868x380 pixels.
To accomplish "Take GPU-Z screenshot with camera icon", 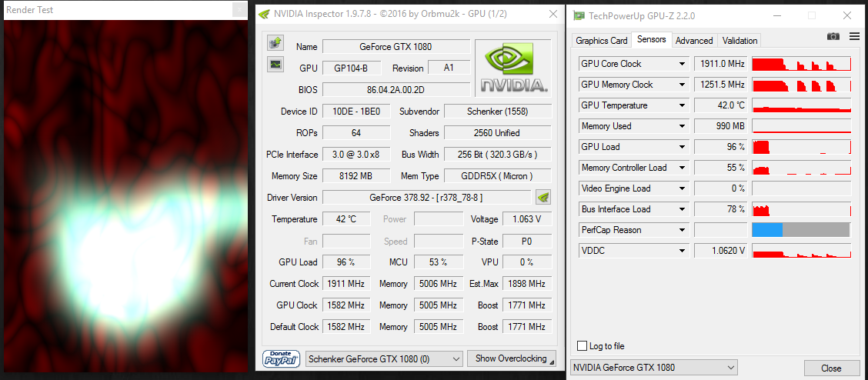I will coord(833,36).
